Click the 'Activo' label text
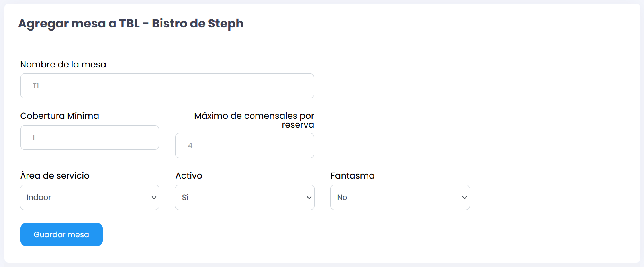644x267 pixels. [189, 176]
